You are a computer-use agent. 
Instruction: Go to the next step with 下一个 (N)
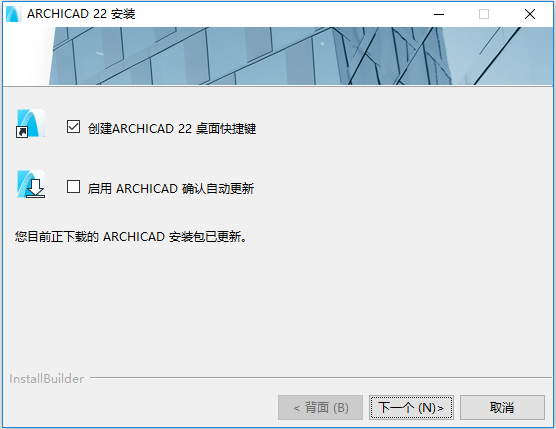pos(411,408)
